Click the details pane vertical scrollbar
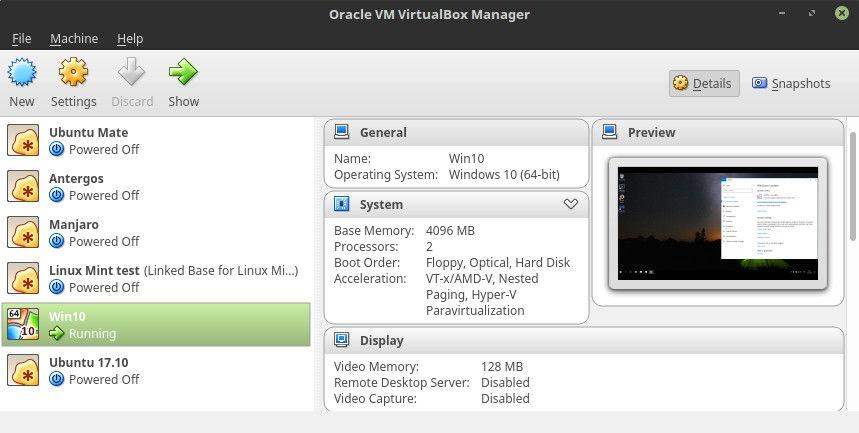Screen dimensions: 859x433 coord(853,186)
